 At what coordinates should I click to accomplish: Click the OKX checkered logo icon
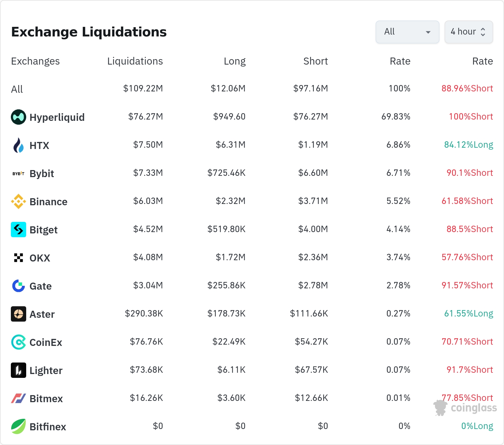pos(19,258)
